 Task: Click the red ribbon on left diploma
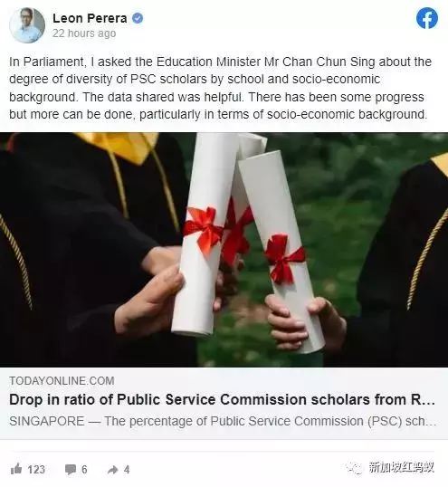tap(204, 229)
